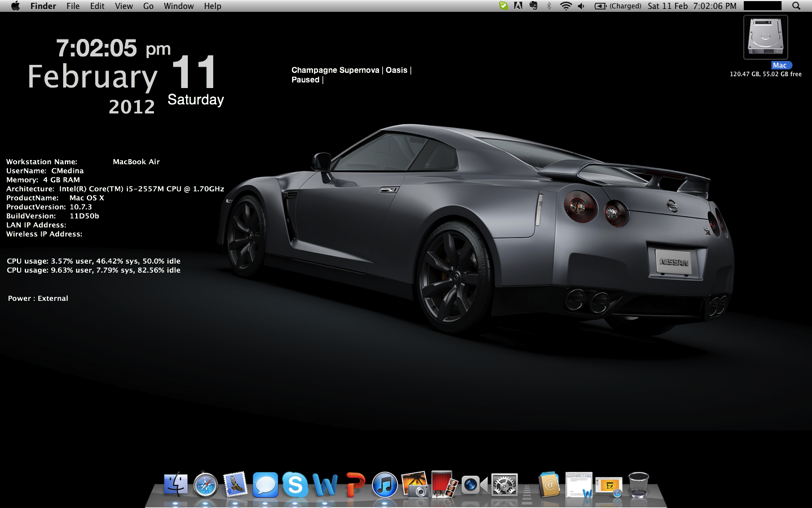The width and height of the screenshot is (812, 508).
Task: Open iPhoto from the Dock
Action: (414, 484)
